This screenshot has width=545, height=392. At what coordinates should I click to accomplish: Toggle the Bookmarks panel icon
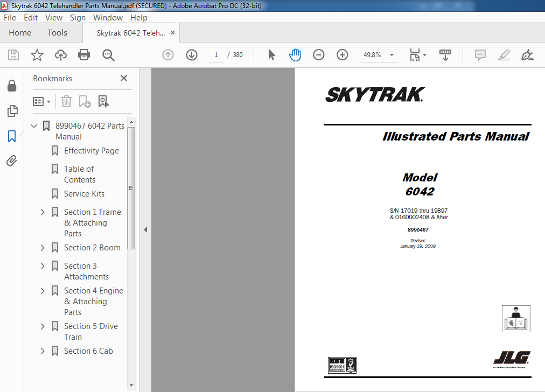coord(12,136)
